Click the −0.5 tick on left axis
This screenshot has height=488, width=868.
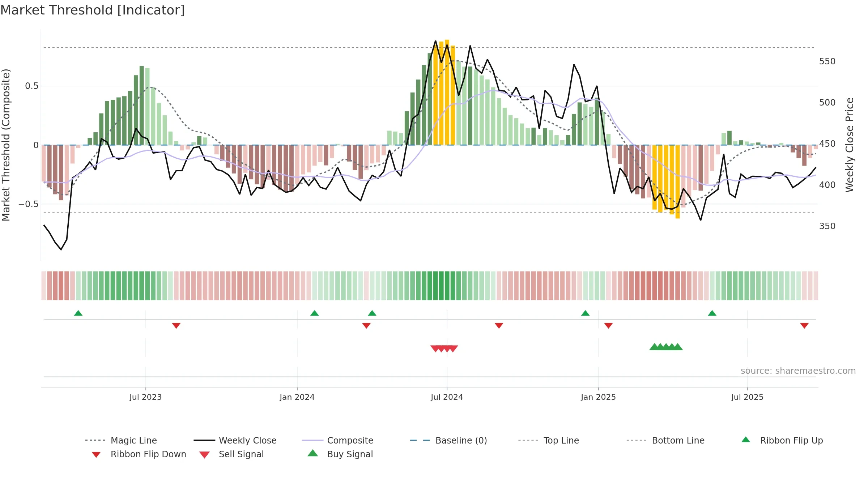[29, 204]
